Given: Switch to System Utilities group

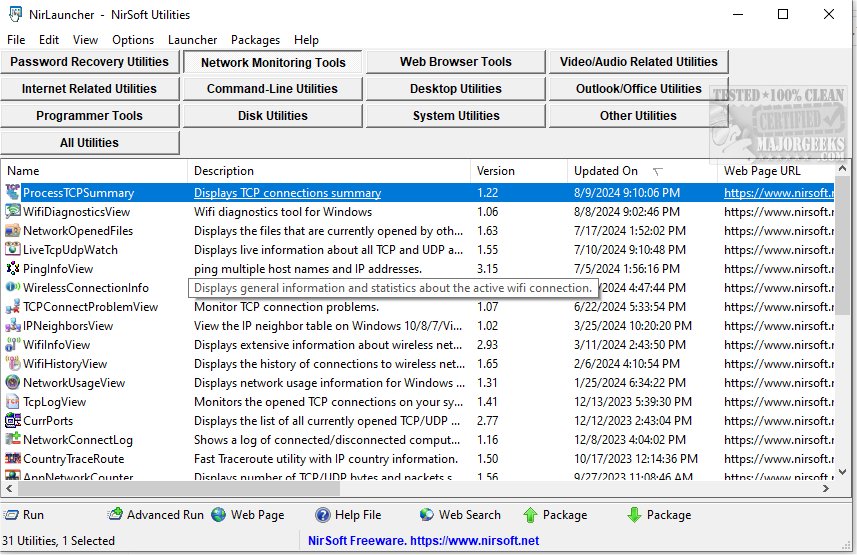Looking at the screenshot, I should point(455,116).
